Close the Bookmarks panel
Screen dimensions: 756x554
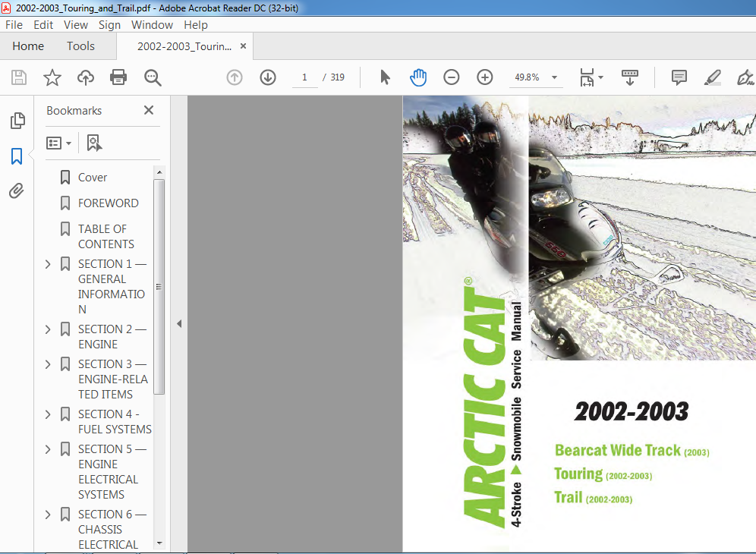click(x=149, y=110)
